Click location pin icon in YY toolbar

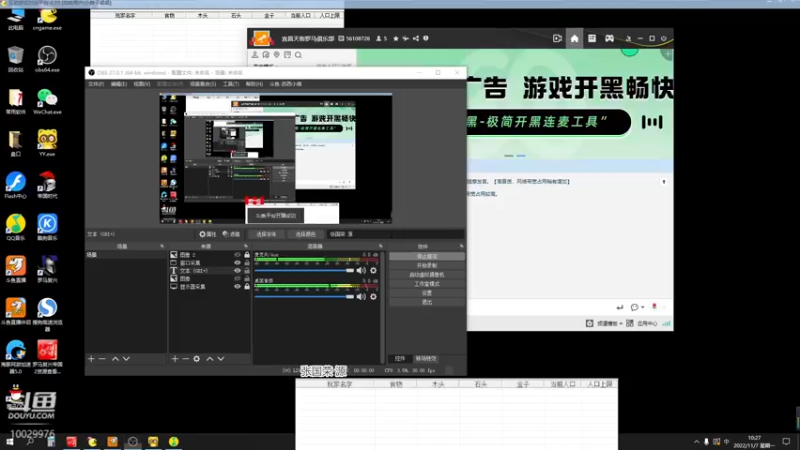(x=277, y=55)
